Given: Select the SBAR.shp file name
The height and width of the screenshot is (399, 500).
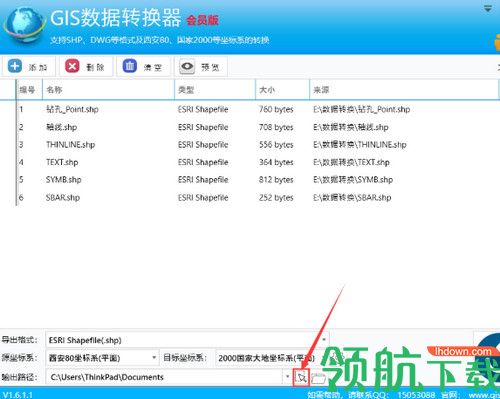Looking at the screenshot, I should coord(63,197).
